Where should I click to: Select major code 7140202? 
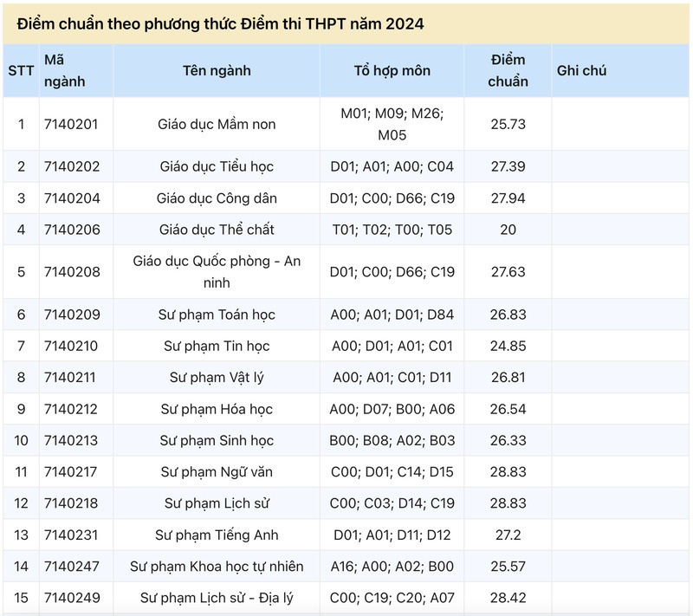72,166
